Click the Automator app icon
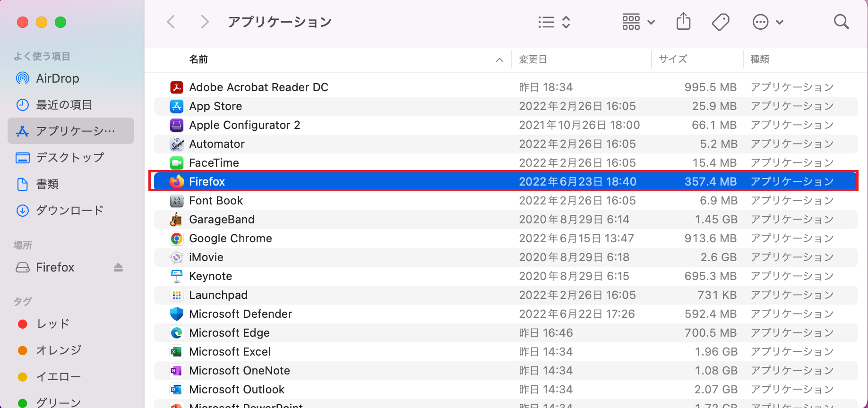Screen dimensions: 868x408 tap(177, 144)
